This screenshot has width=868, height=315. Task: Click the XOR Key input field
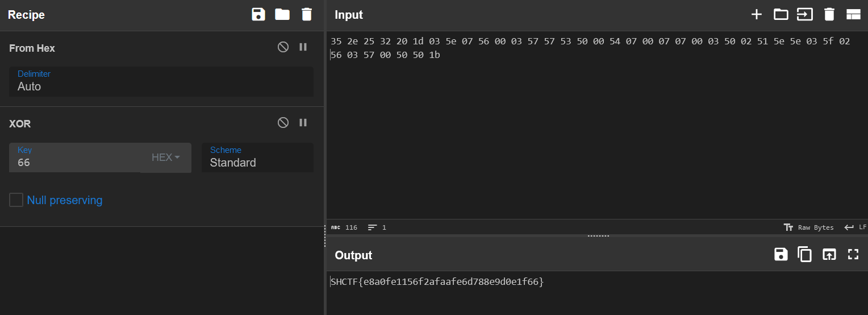tap(74, 157)
